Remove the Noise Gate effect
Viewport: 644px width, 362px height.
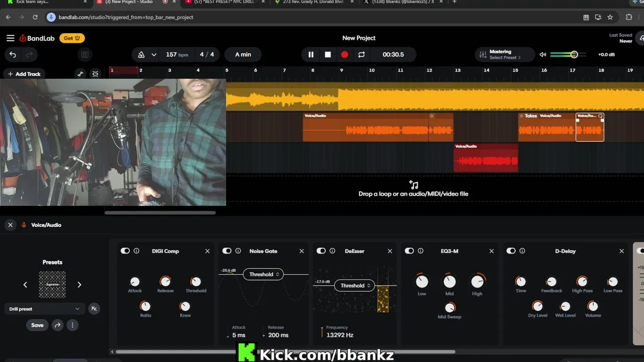click(x=302, y=251)
